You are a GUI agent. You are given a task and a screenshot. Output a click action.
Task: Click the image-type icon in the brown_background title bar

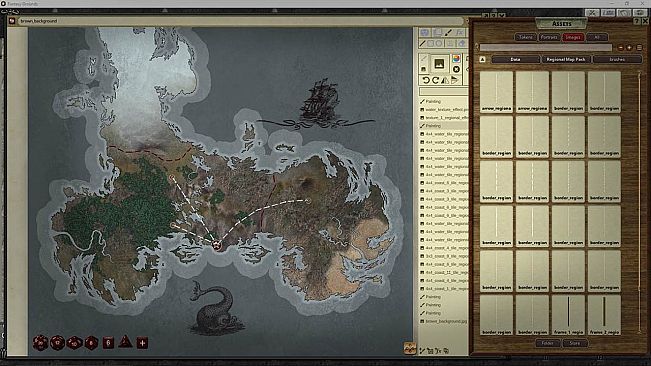pyautogui.click(x=12, y=21)
